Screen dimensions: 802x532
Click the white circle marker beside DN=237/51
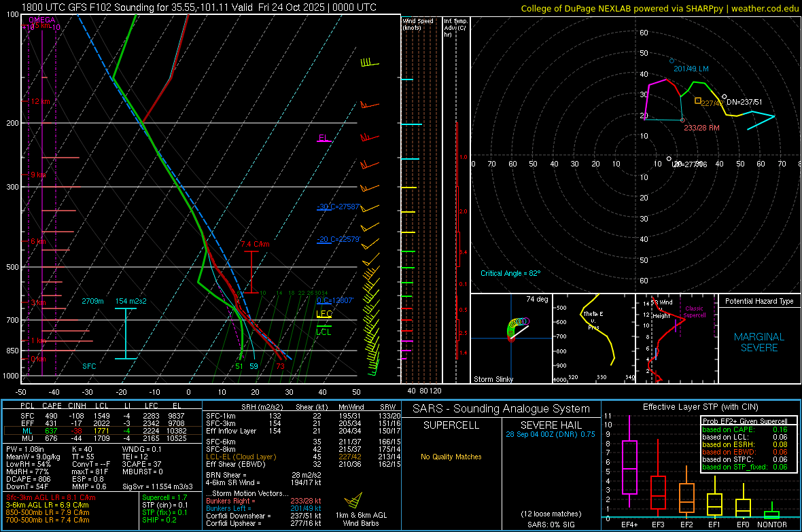(725, 96)
